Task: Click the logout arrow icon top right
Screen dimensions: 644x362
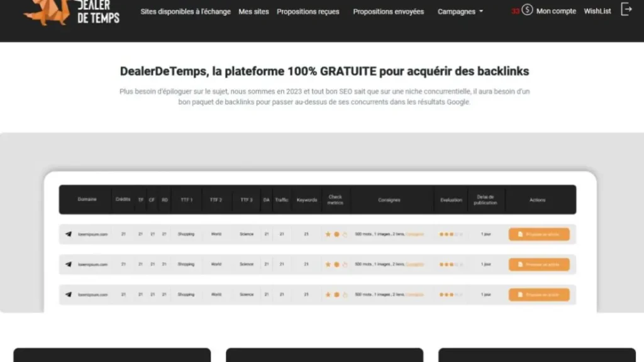Action: coord(625,9)
